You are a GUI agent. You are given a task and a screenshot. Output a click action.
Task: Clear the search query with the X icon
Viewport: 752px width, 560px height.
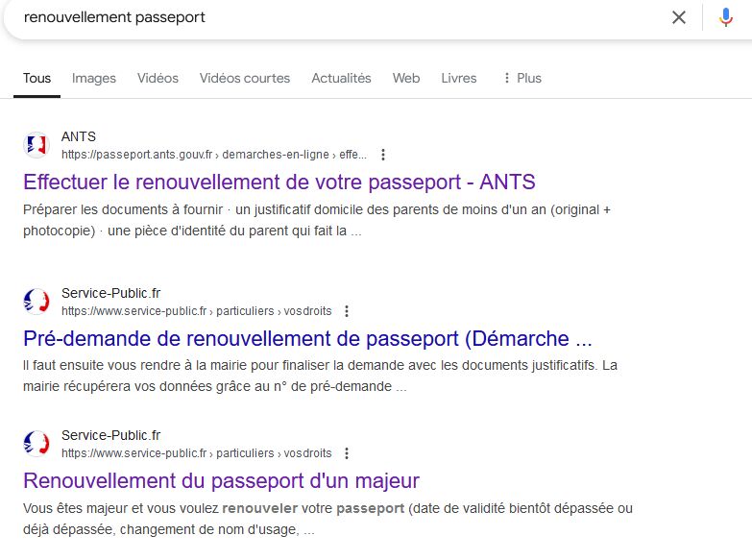pyautogui.click(x=679, y=17)
